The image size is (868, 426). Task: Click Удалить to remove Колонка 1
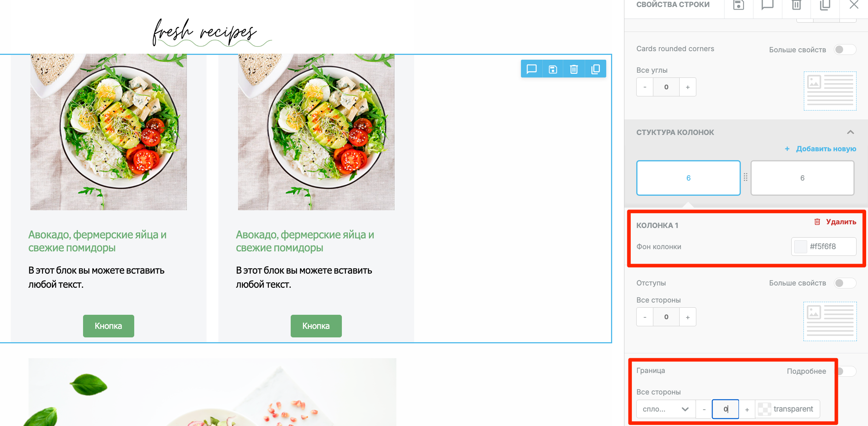point(835,222)
